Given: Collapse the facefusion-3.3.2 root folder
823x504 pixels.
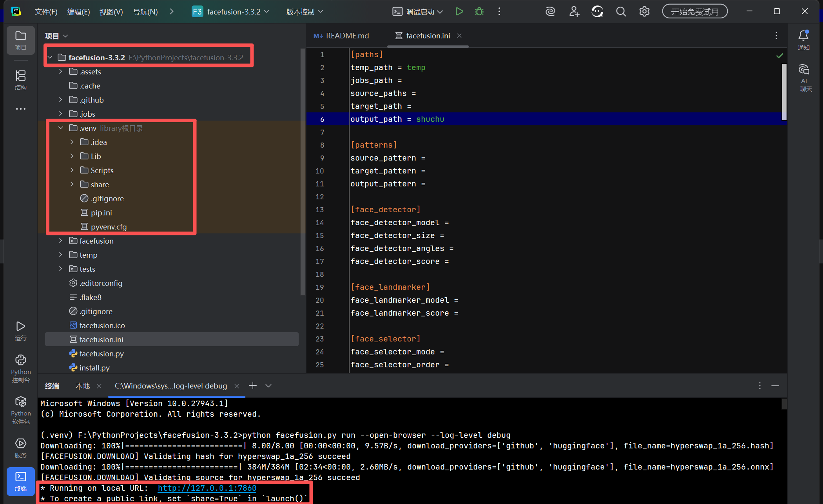Looking at the screenshot, I should [50, 58].
